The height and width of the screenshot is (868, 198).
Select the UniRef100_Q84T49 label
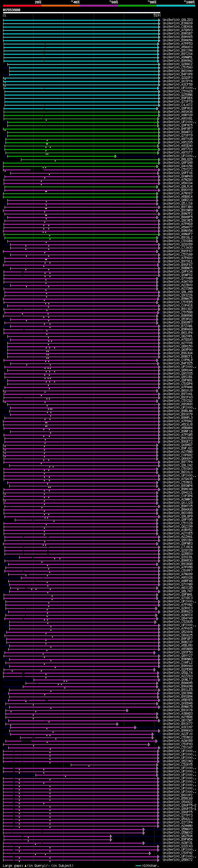coord(178,618)
